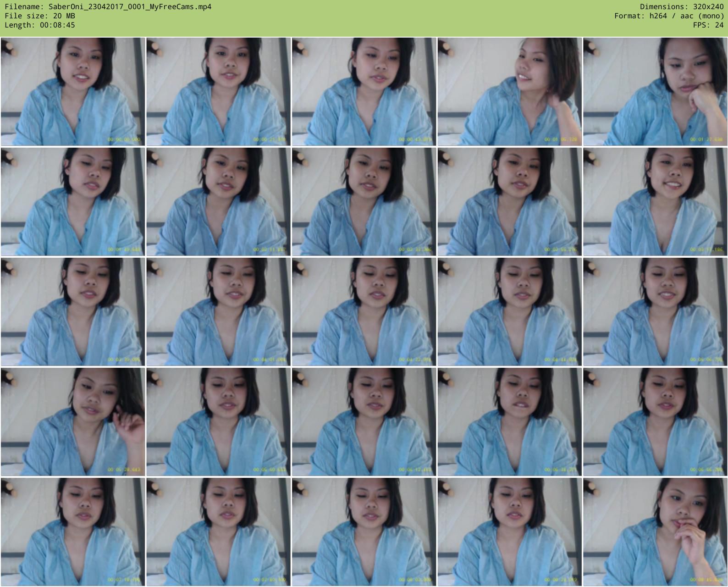Click the Length 00:08:45 label
The image size is (728, 587).
tap(40, 25)
